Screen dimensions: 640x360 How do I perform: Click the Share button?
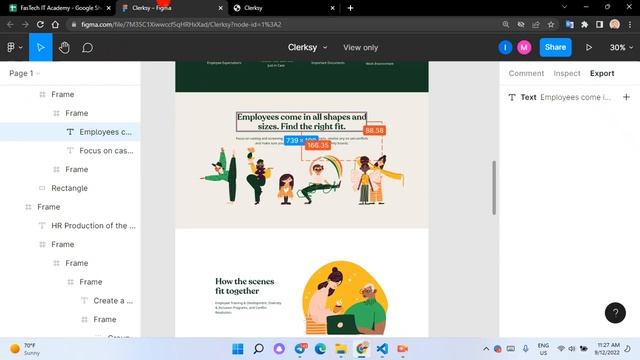tap(555, 47)
